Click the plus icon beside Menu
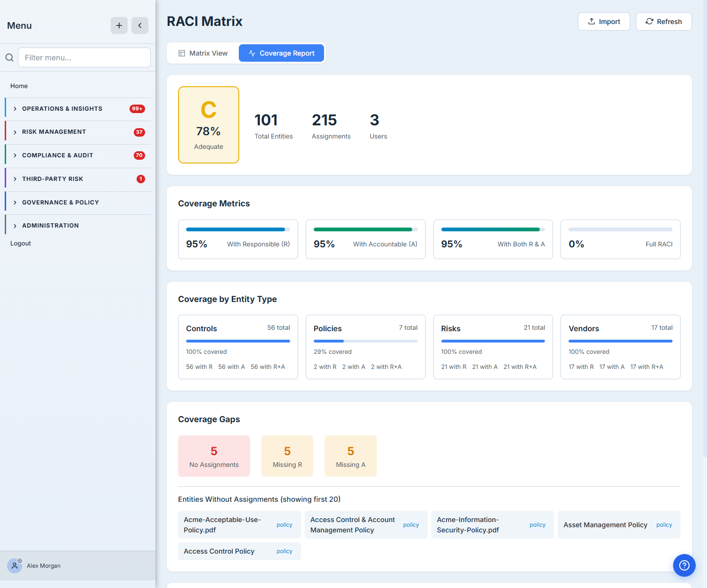707x588 pixels. pyautogui.click(x=119, y=25)
